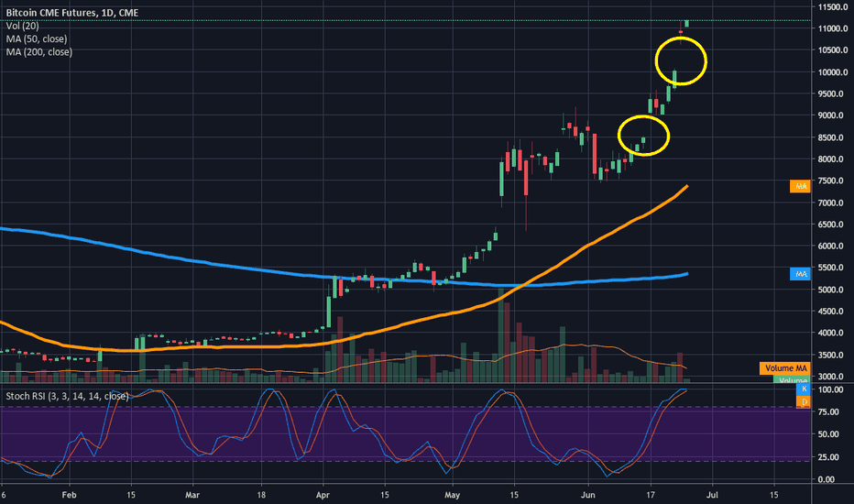Click the Bitcoin CME Futures chart title
The height and width of the screenshot is (504, 854).
pos(71,13)
